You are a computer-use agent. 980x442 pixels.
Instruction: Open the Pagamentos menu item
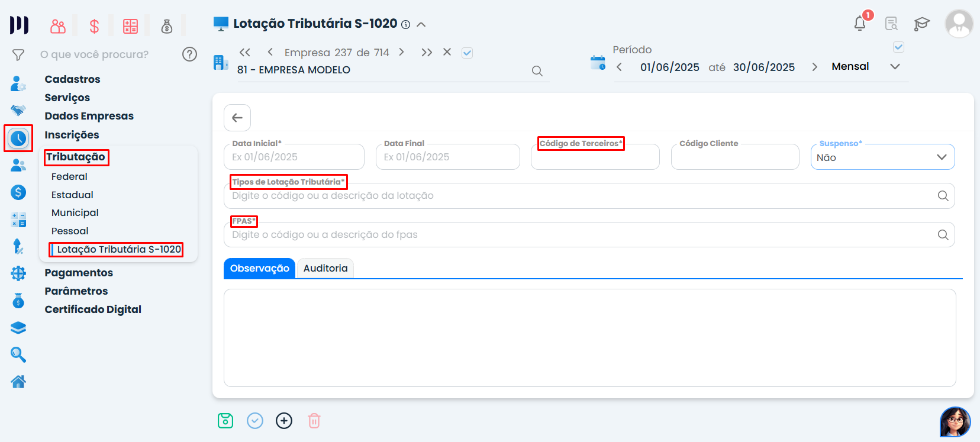point(79,273)
